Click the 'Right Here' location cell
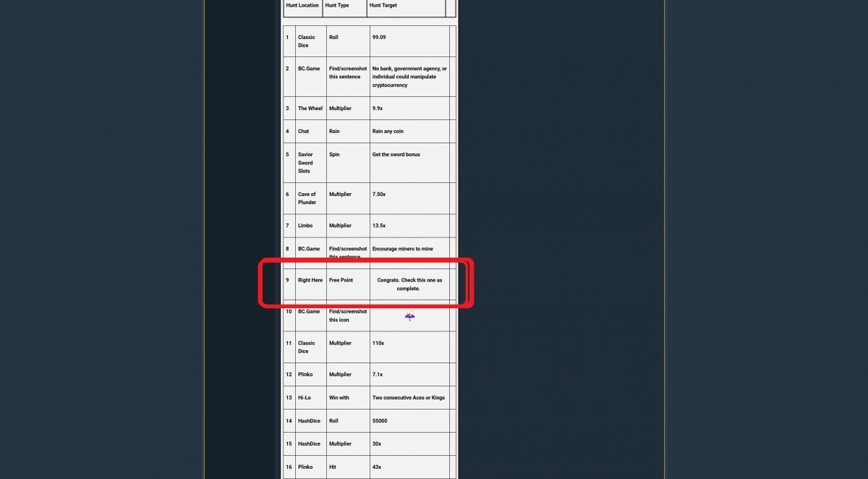This screenshot has height=479, width=868. coord(310,280)
